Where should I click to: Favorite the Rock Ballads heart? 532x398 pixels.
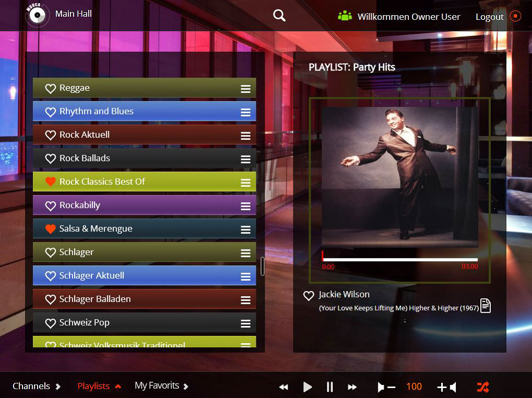[51, 159]
